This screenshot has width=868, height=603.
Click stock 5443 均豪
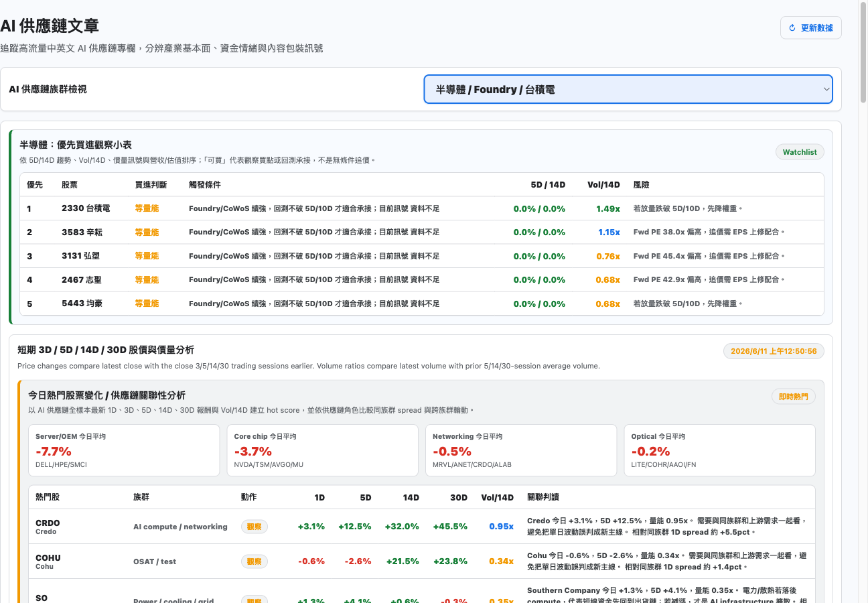[x=81, y=304]
